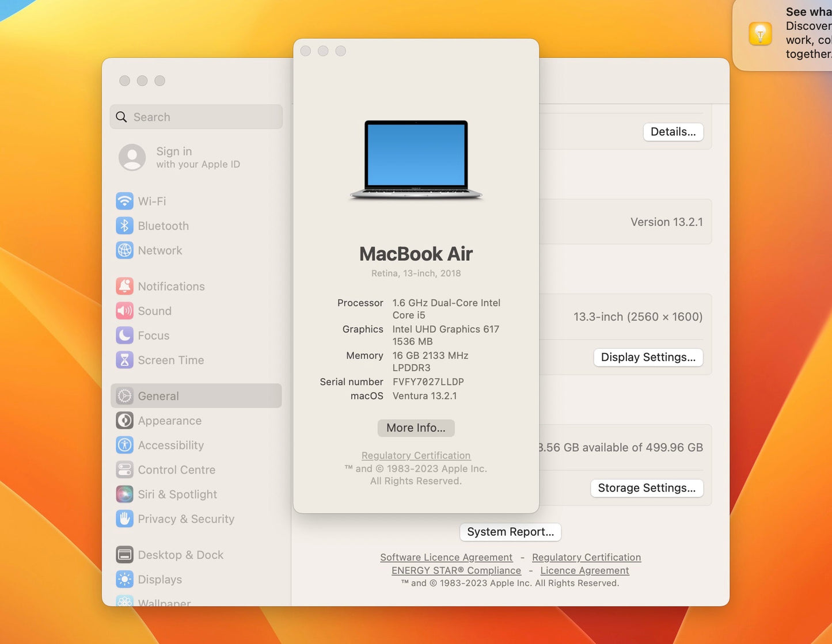Image resolution: width=832 pixels, height=644 pixels.
Task: Select the Network sidebar label
Action: click(160, 250)
